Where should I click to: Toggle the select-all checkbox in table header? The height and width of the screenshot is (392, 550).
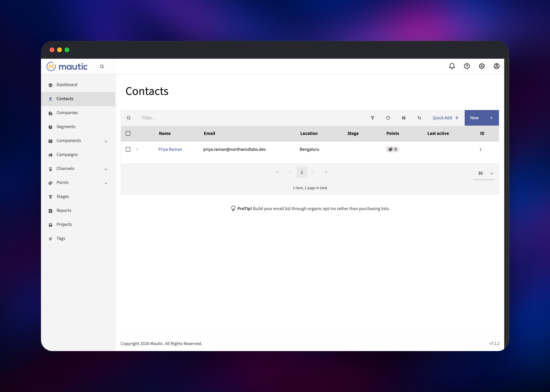click(x=128, y=134)
